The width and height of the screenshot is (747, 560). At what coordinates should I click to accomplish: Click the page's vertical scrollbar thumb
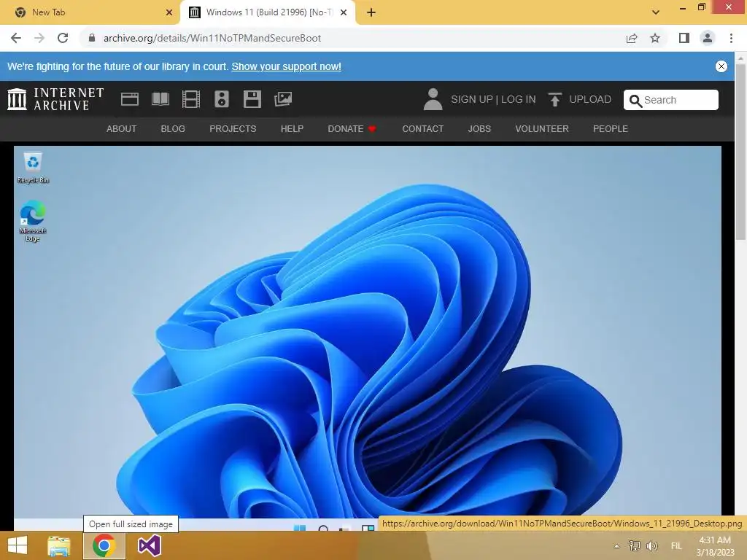click(x=741, y=152)
